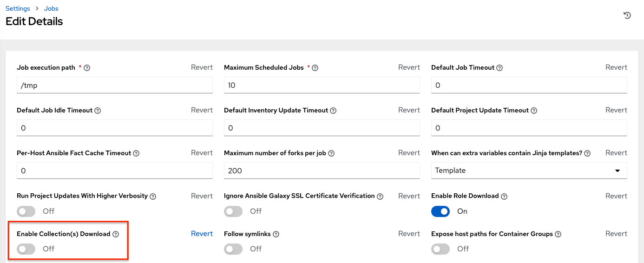Screen dimensions: 644x263
Task: Show help for Default Job Idle Timeout
Action: coord(98,111)
